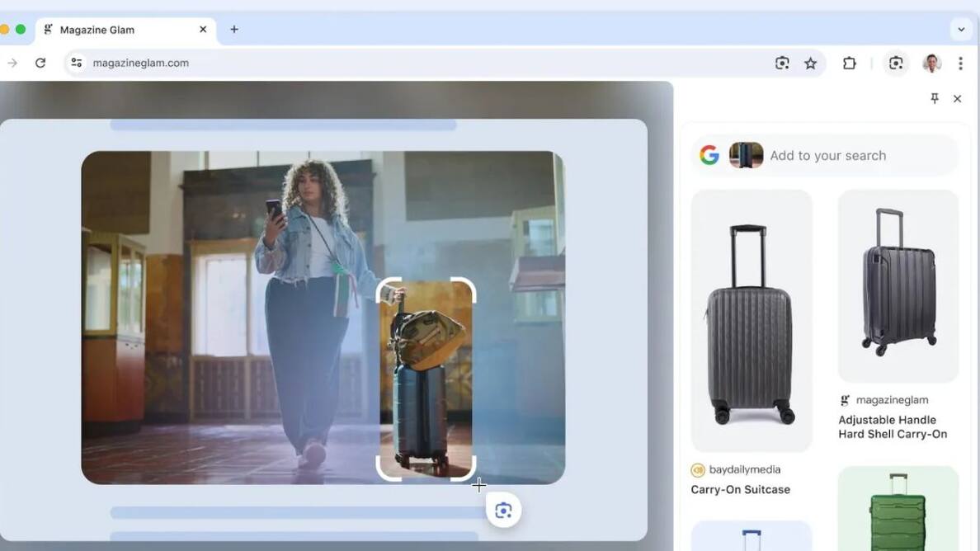Click the green suitcase result thumbnail

898,510
